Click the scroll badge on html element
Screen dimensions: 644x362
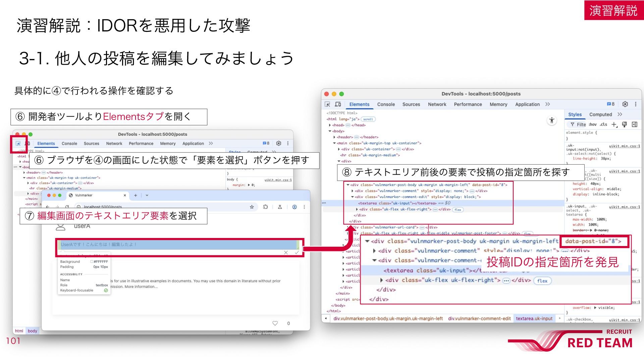pos(368,119)
